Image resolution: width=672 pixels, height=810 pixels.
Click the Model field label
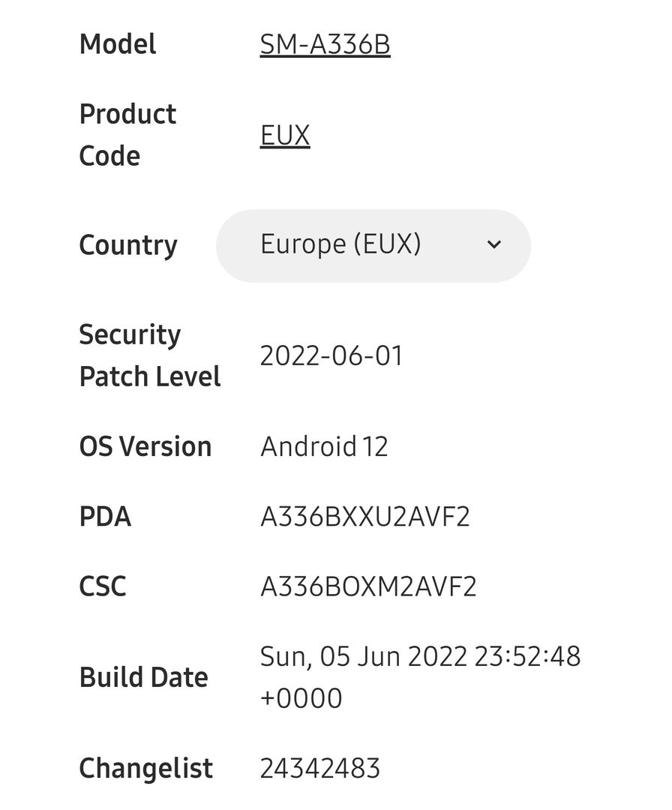pyautogui.click(x=118, y=44)
